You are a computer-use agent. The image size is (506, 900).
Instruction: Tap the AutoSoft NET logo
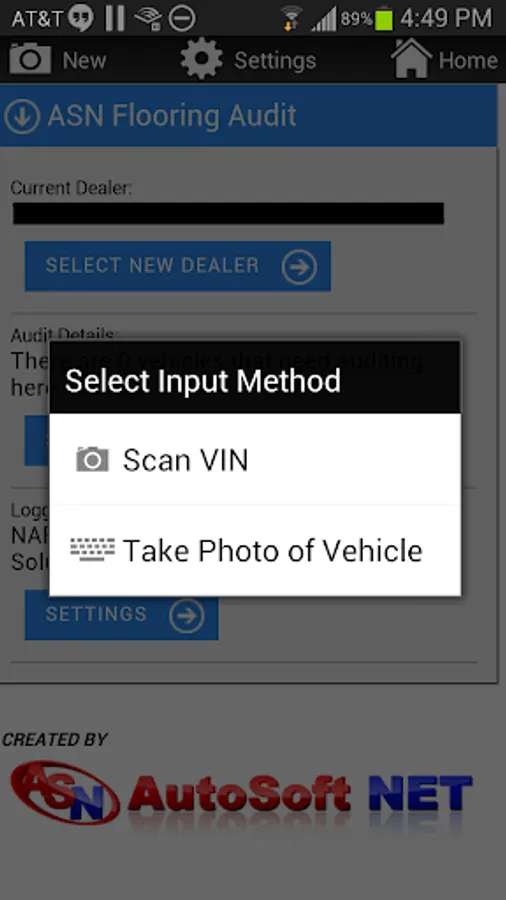click(x=241, y=795)
